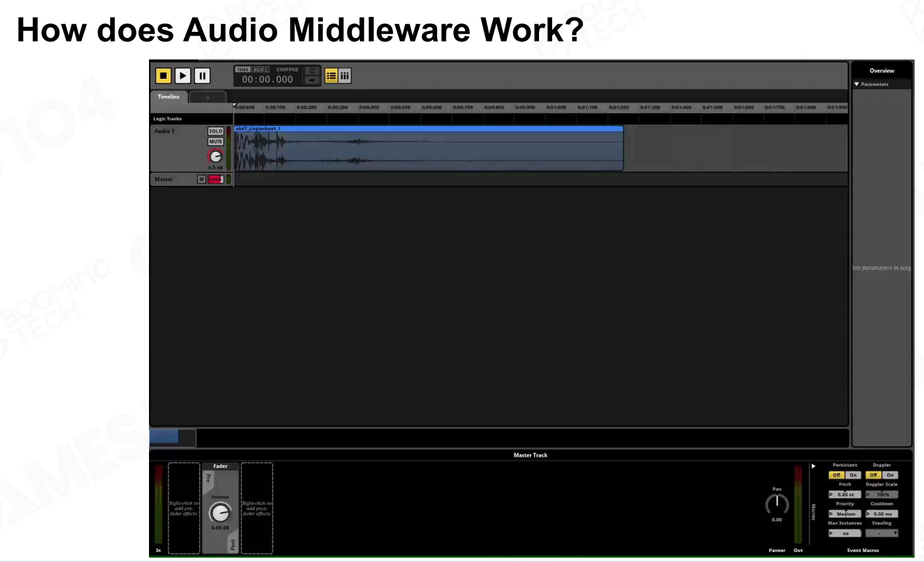Select the yellow list view icon

tap(331, 76)
